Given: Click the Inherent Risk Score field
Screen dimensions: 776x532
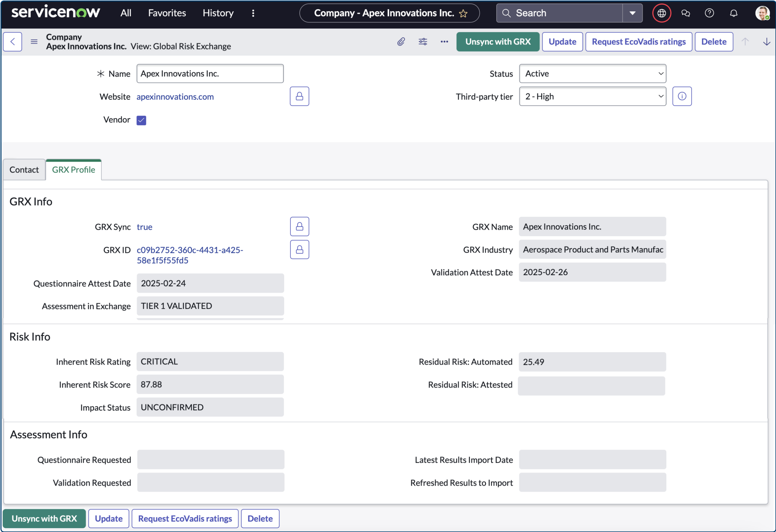Looking at the screenshot, I should click(210, 385).
